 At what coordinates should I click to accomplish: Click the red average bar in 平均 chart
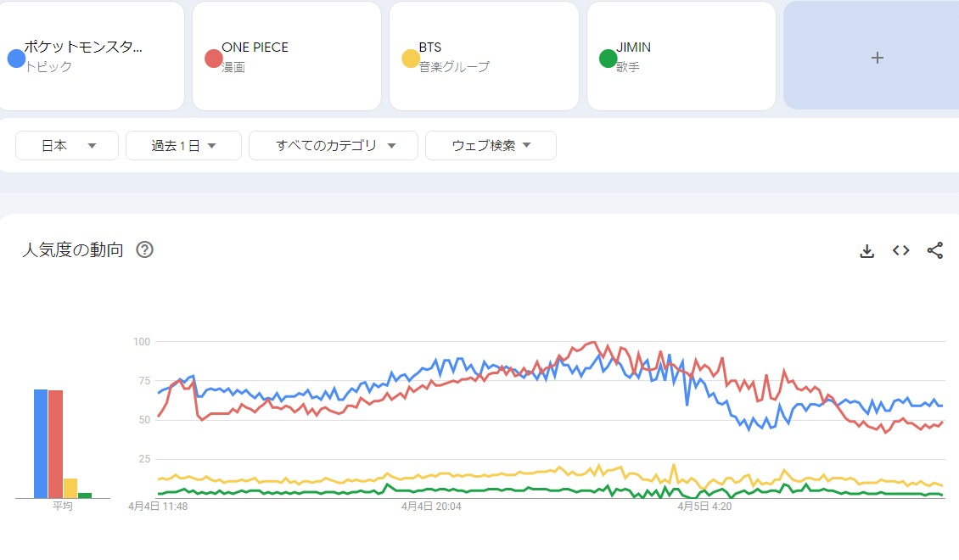coord(55,444)
